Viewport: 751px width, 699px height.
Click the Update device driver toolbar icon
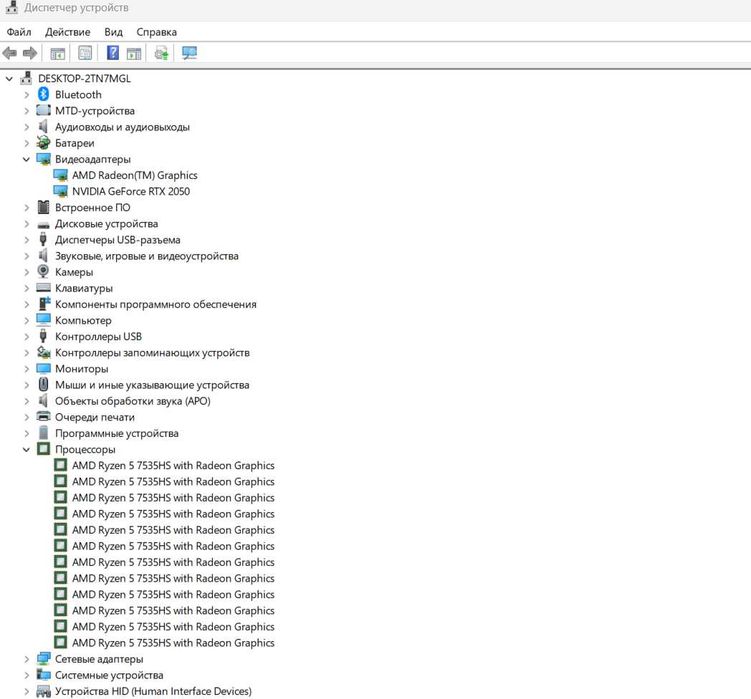(x=161, y=53)
